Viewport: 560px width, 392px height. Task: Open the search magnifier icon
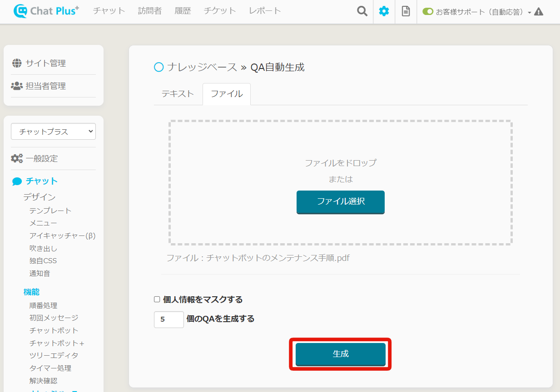click(x=362, y=11)
